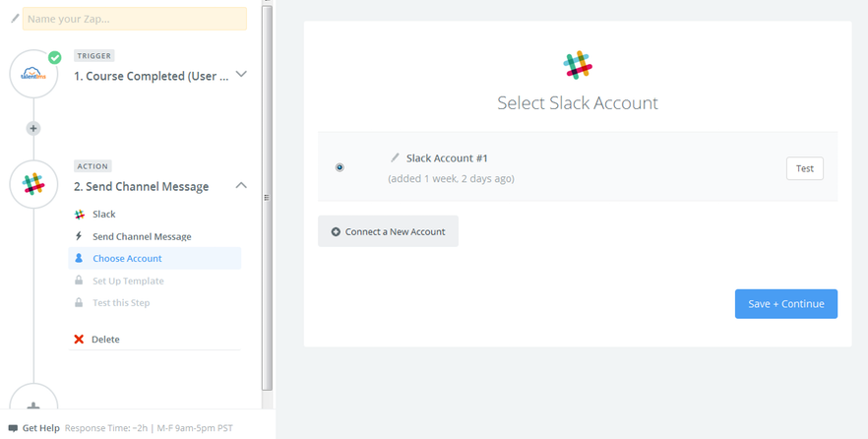This screenshot has width=868, height=439.
Task: Select the Choose Account sub-step
Action: coord(155,259)
